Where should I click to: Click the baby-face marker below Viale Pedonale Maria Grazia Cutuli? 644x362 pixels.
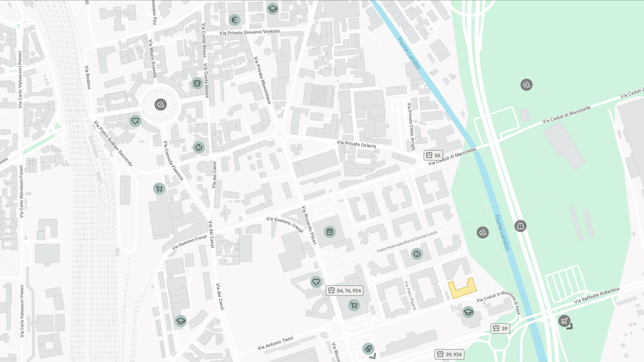click(417, 254)
